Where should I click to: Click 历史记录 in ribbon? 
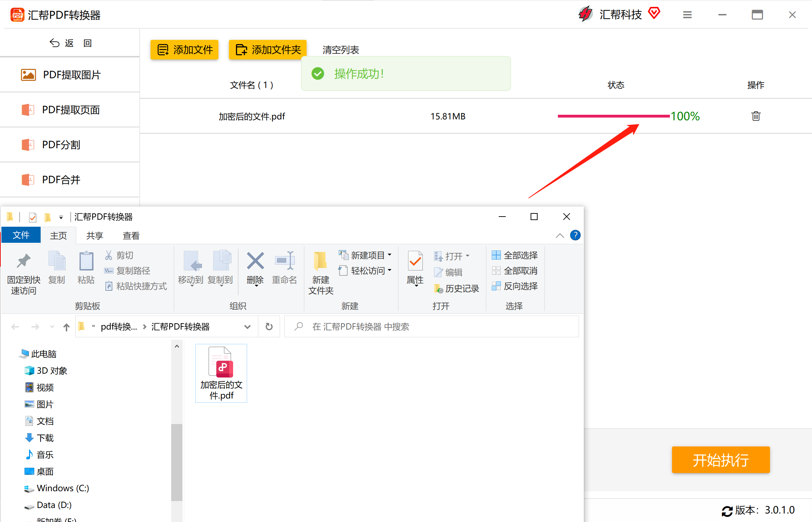[x=456, y=289]
